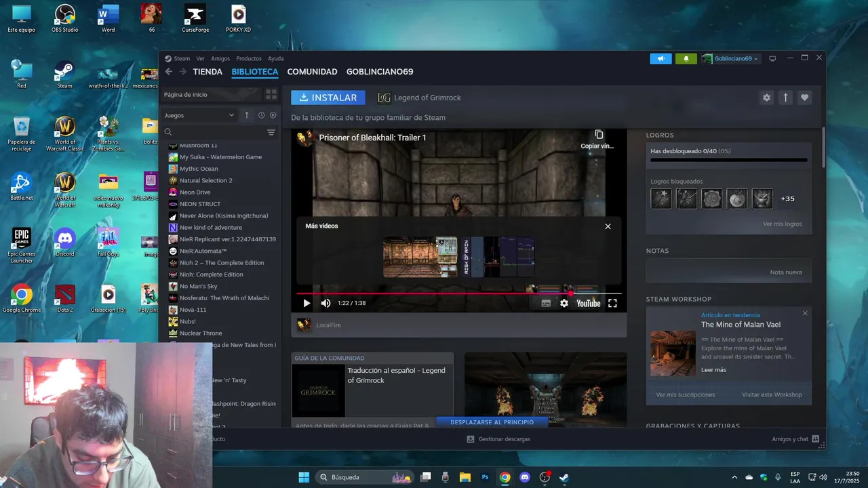Close the Más videos overlay
The width and height of the screenshot is (868, 488).
[x=608, y=226]
